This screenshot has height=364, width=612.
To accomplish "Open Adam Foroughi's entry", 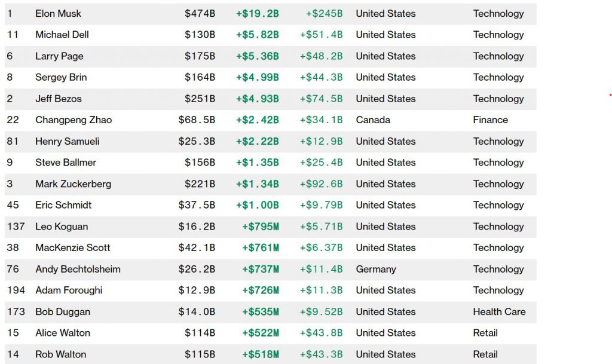I will point(69,290).
